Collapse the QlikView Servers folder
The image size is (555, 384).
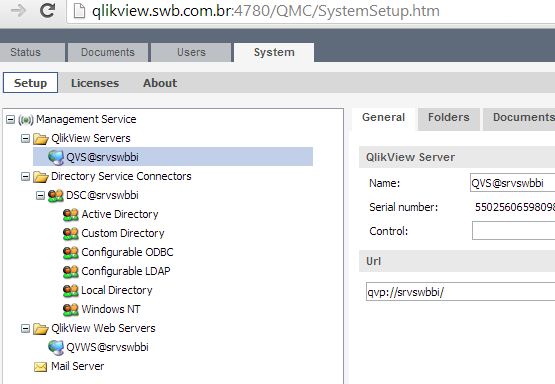[25, 138]
